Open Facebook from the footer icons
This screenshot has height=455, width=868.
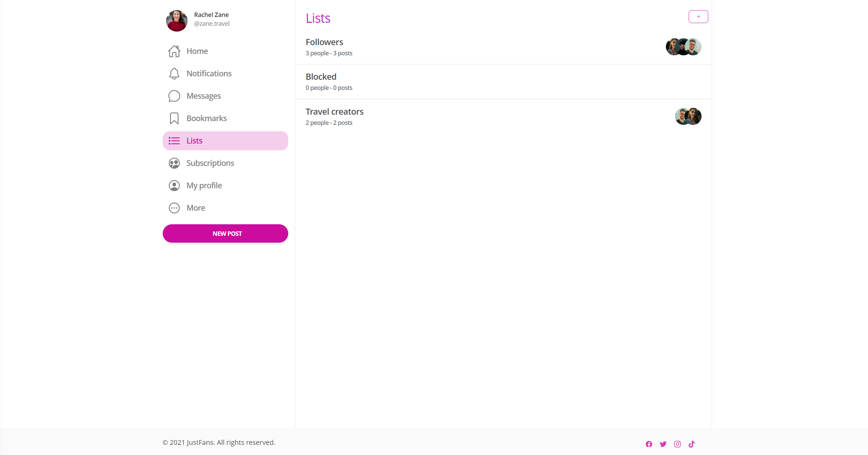[649, 444]
